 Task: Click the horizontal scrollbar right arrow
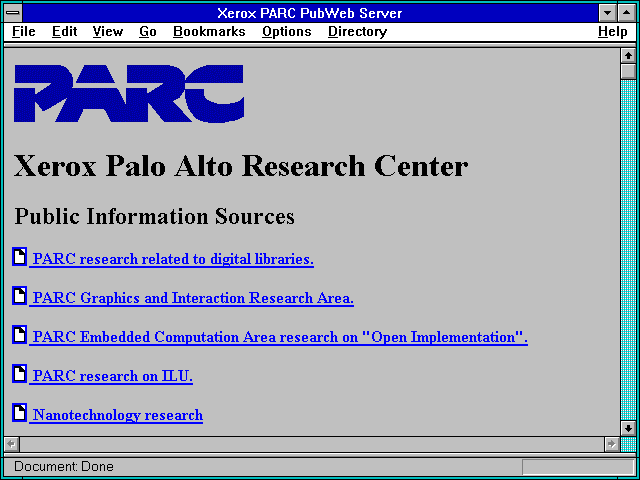(x=612, y=444)
